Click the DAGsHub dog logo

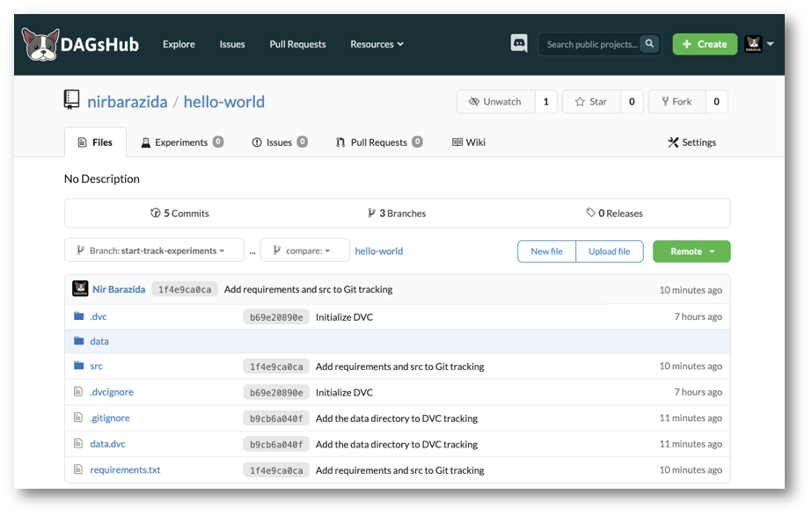40,45
